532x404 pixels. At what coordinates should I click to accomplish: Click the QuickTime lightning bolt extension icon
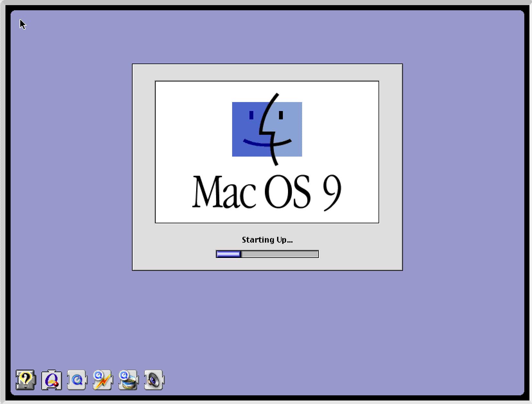(x=103, y=380)
